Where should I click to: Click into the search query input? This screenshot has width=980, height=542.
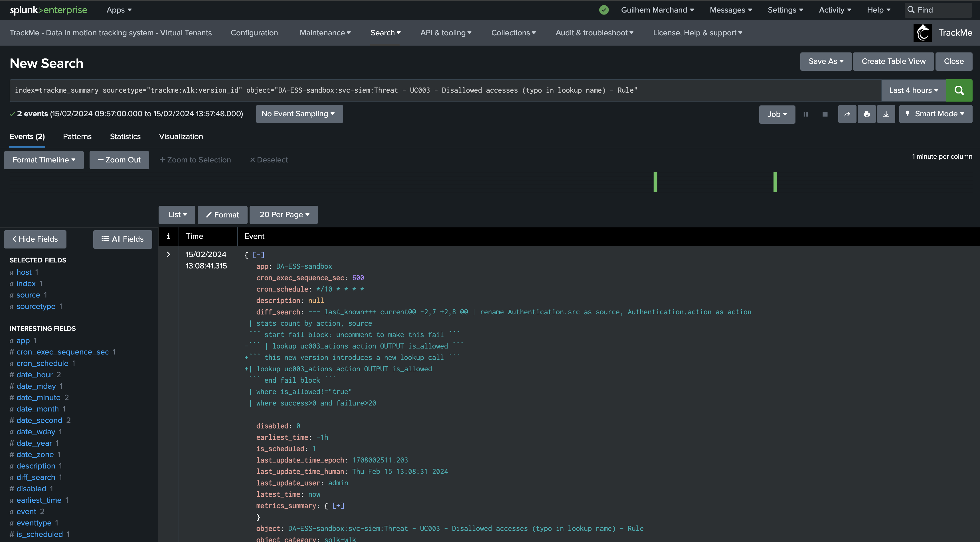(x=445, y=90)
